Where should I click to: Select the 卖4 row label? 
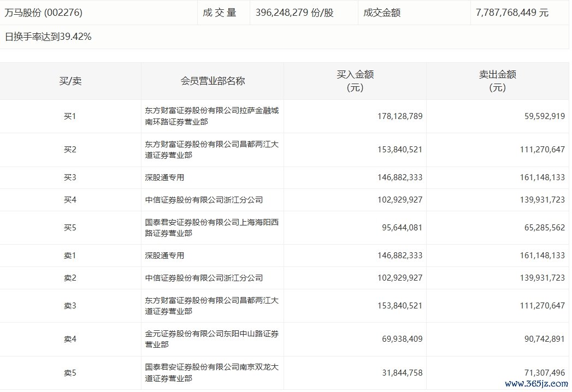[70, 339]
